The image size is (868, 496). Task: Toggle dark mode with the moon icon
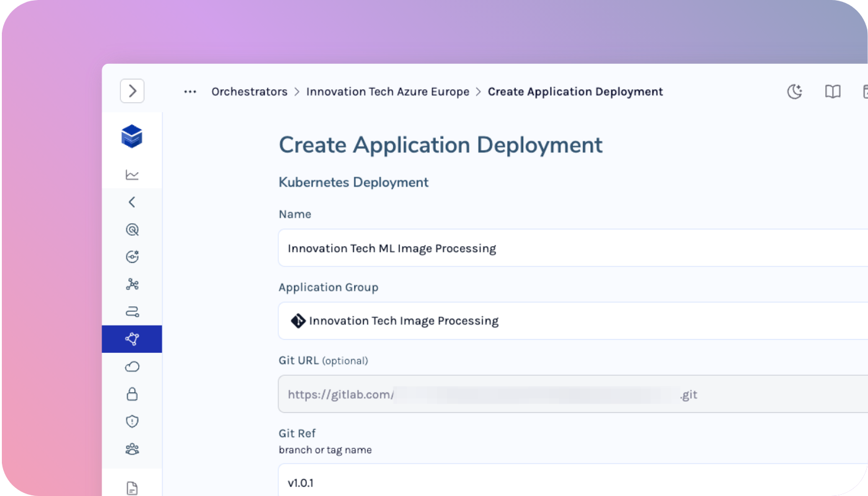[x=795, y=91]
